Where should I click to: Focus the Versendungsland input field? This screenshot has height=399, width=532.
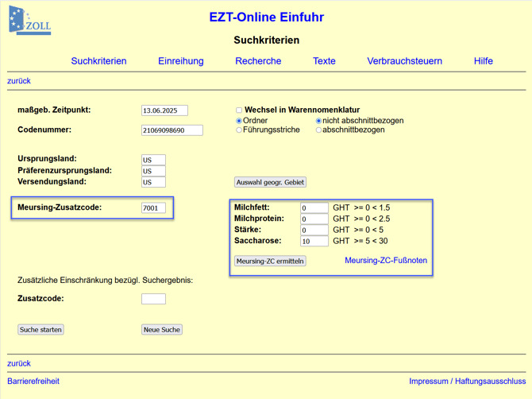click(153, 182)
